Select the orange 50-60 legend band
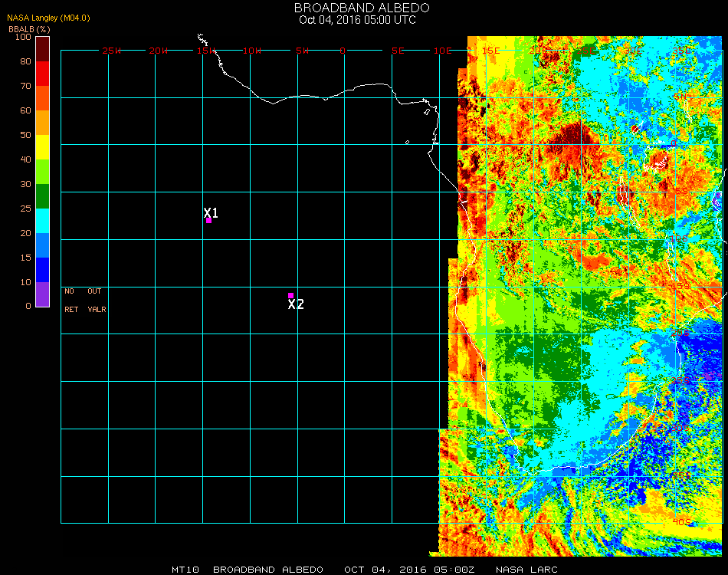 tap(42, 122)
